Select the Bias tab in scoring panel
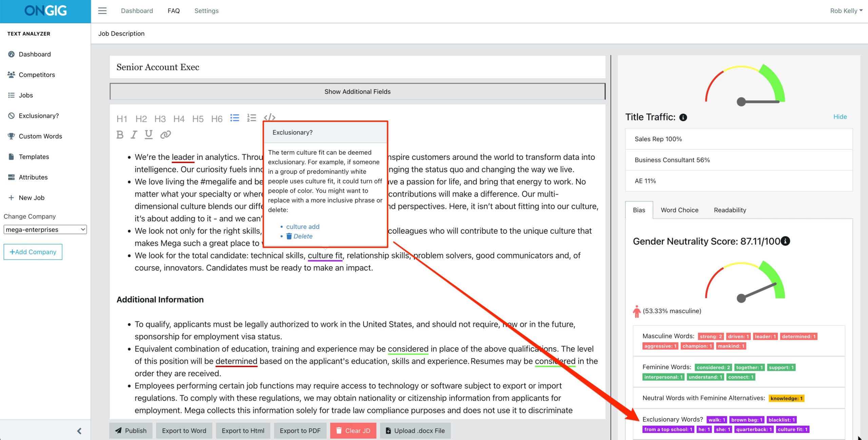The image size is (868, 440). [639, 210]
